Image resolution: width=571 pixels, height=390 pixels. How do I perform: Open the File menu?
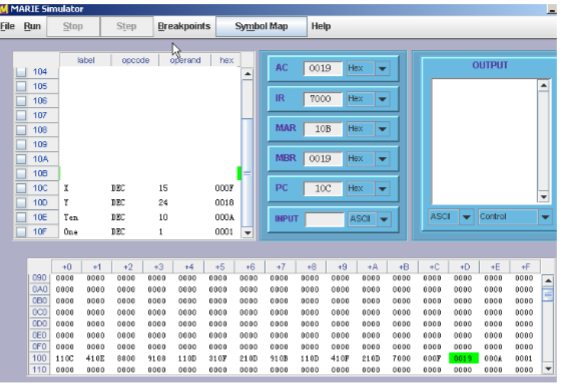click(8, 26)
